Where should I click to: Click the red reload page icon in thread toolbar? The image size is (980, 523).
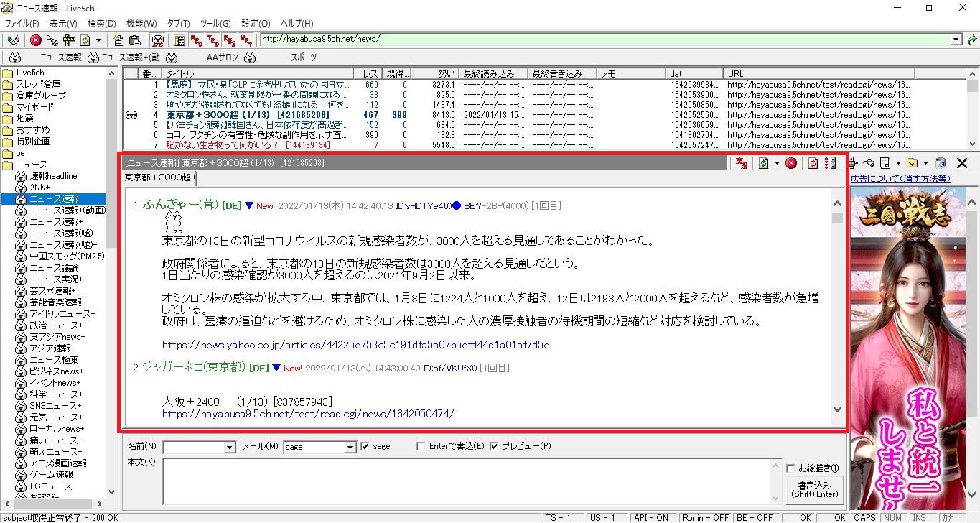(813, 163)
